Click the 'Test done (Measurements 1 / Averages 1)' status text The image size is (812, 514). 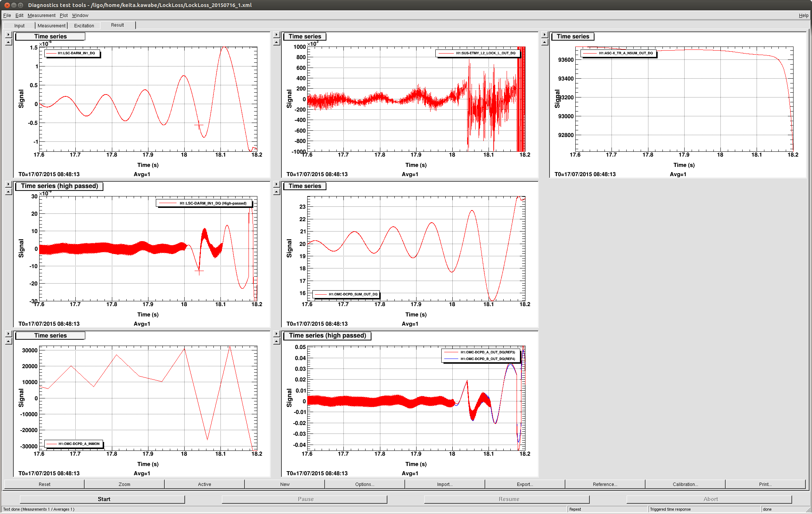[39, 509]
